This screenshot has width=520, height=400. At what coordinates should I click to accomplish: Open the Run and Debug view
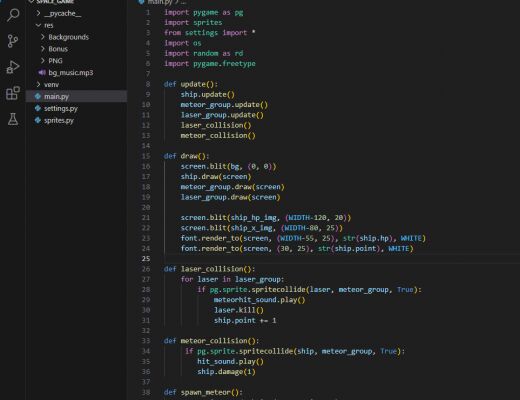[x=13, y=67]
